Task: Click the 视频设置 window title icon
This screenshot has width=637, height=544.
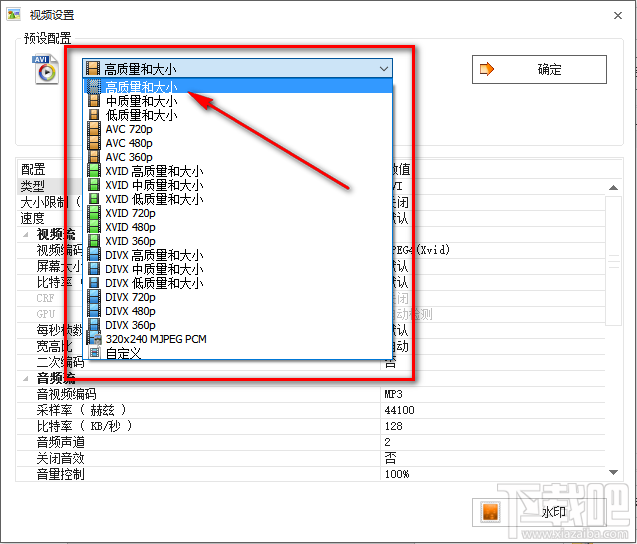Action: (x=13, y=15)
